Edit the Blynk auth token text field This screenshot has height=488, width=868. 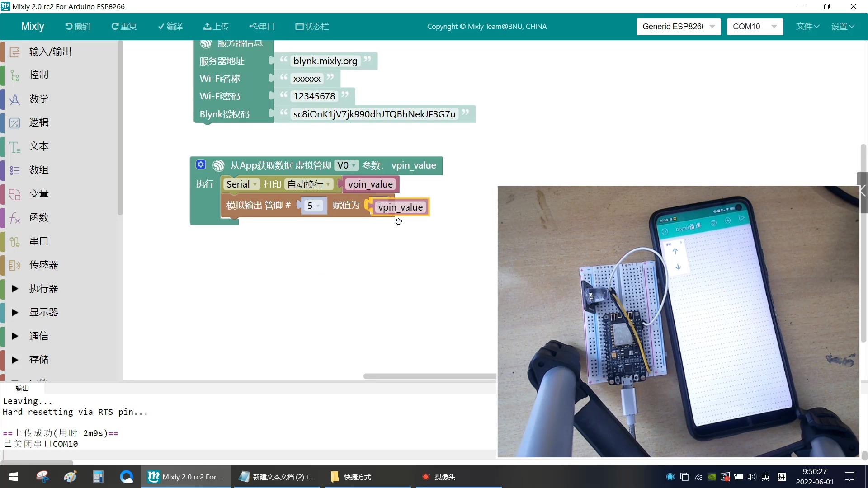pos(374,114)
